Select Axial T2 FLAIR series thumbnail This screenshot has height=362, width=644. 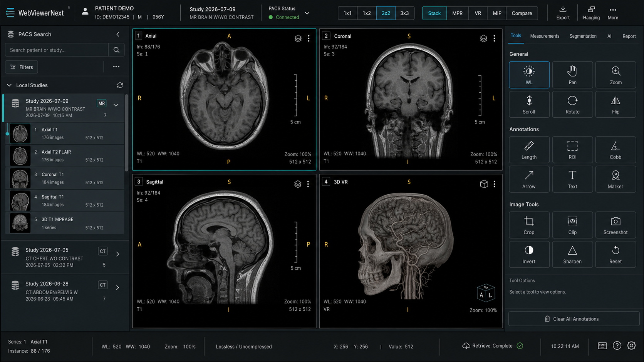[x=20, y=156]
